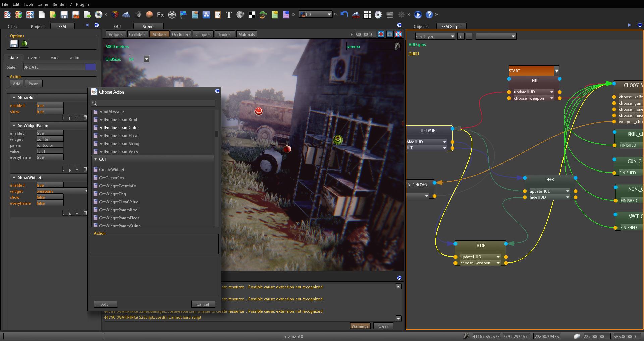
Task: Open the Plugins menu
Action: (83, 4)
